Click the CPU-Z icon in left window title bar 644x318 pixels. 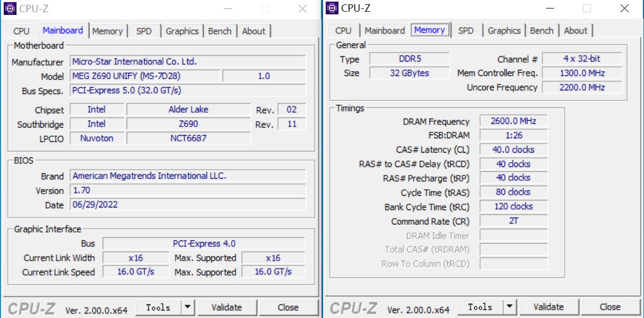(x=10, y=8)
